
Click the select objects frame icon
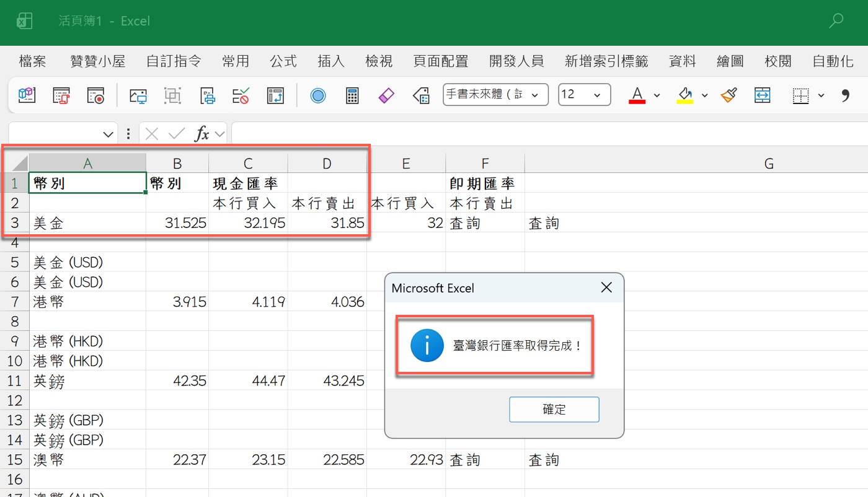click(172, 95)
